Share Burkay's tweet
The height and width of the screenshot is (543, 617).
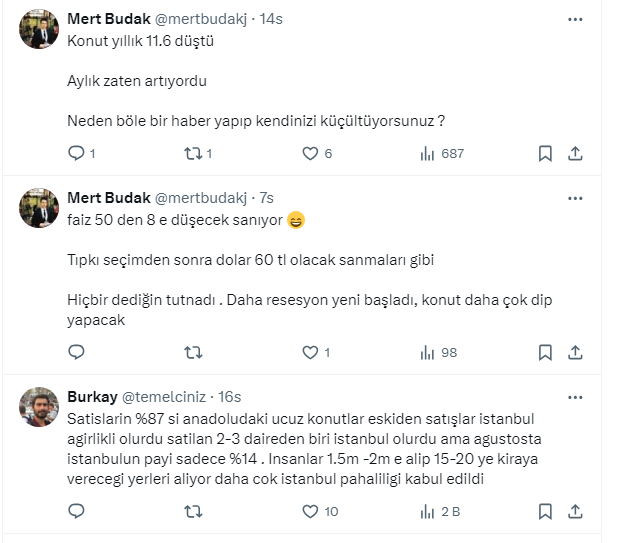(x=575, y=511)
